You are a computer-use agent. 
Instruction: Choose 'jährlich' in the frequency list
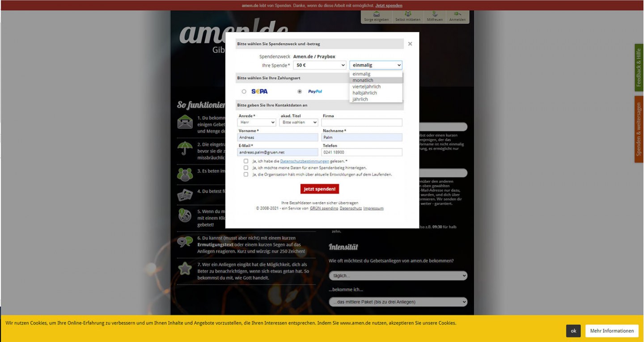point(376,99)
